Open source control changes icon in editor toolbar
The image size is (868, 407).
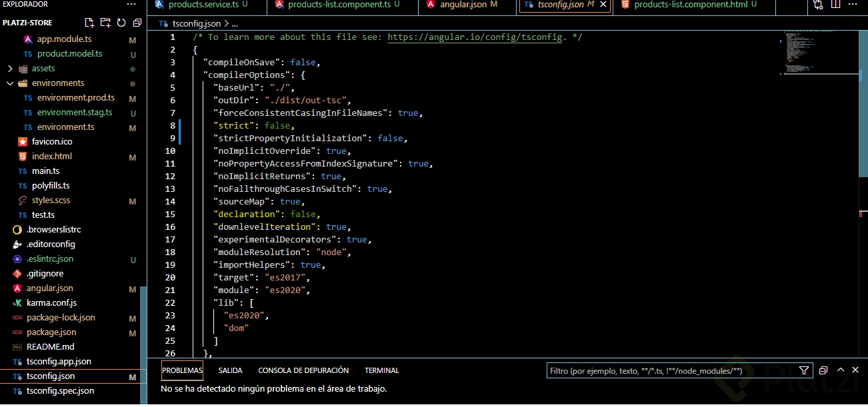pos(818,5)
